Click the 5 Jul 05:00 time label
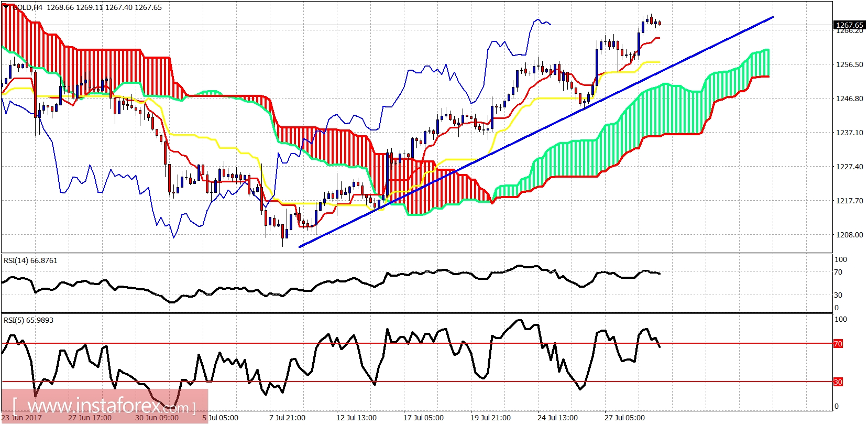 coord(221,418)
